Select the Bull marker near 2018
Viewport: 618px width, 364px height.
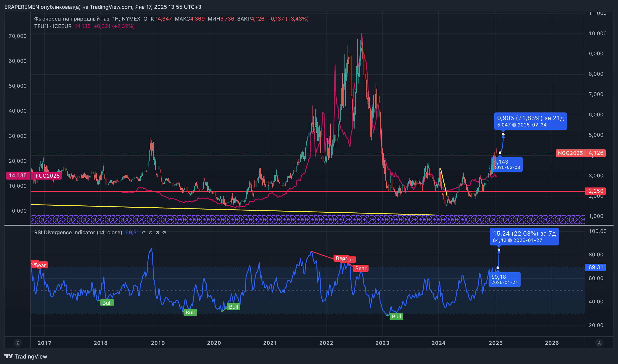(x=107, y=303)
